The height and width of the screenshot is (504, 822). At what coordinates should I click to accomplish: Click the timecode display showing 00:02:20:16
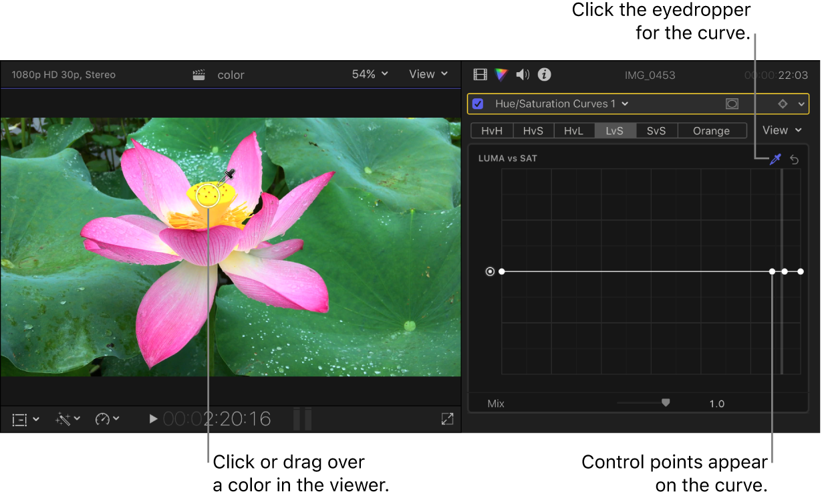click(215, 419)
